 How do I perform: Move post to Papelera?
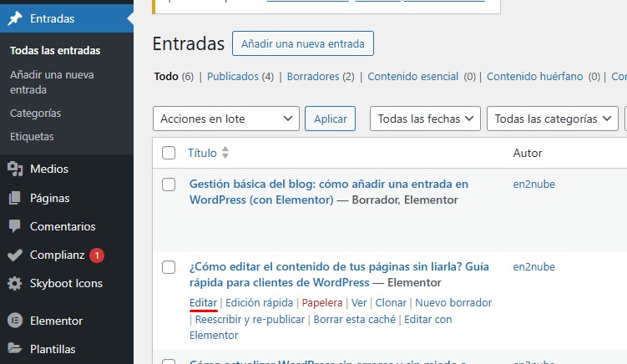(x=322, y=303)
